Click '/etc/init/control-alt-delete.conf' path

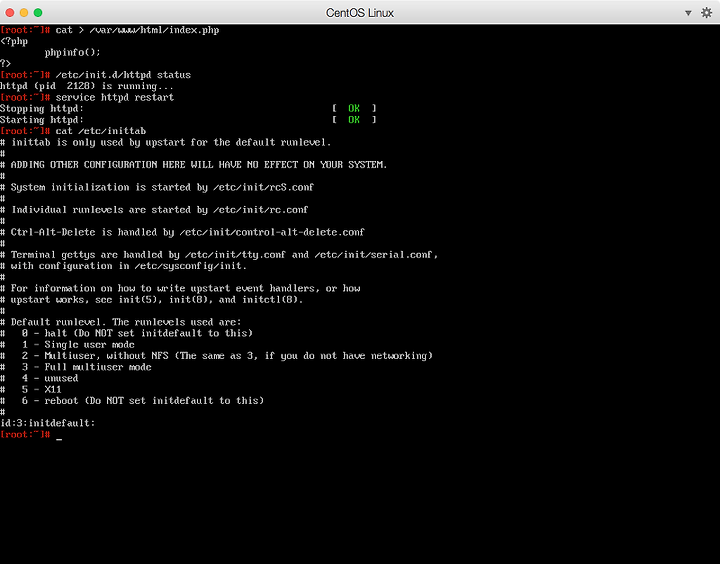pyautogui.click(x=272, y=232)
